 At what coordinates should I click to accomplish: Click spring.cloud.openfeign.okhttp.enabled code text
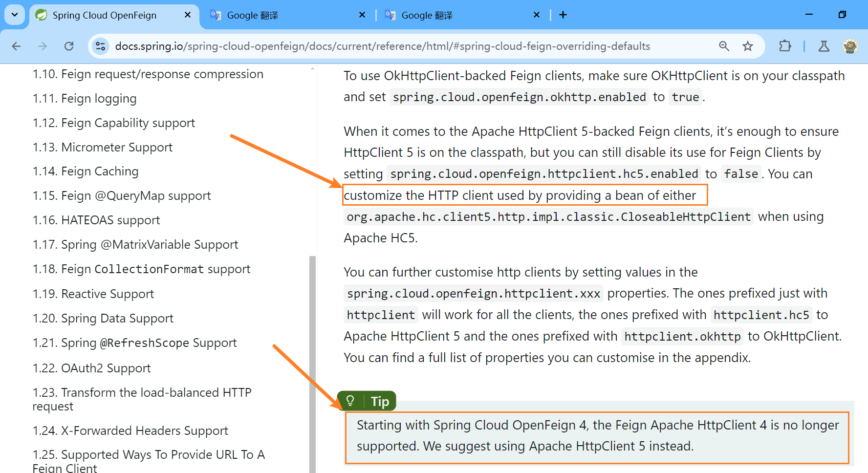coord(520,97)
